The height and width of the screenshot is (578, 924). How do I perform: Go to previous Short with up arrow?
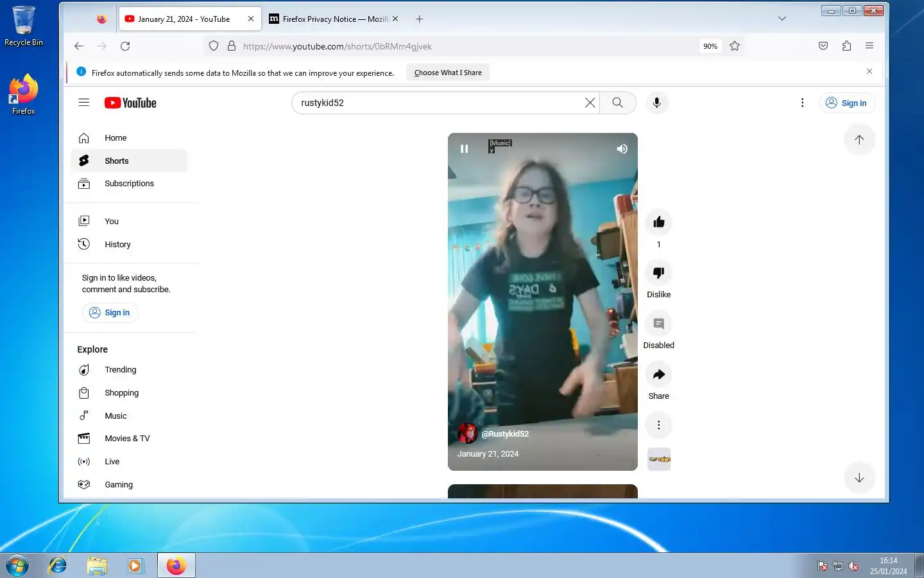[x=859, y=139]
